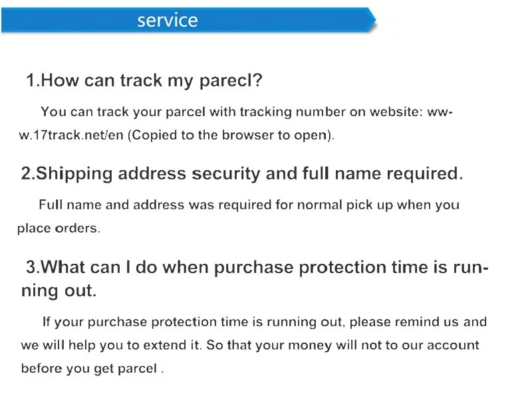
Task: Click the line Full name and address was required
Action: pyautogui.click(x=249, y=205)
